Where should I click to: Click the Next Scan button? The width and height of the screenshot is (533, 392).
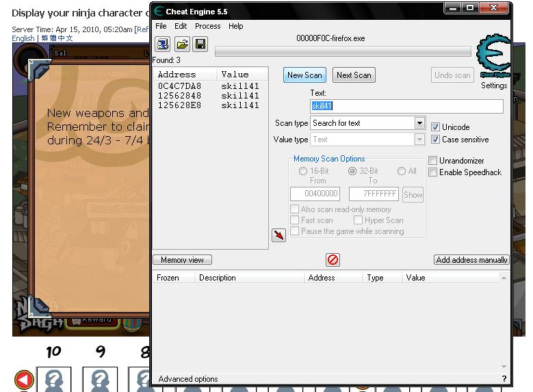[x=354, y=75]
